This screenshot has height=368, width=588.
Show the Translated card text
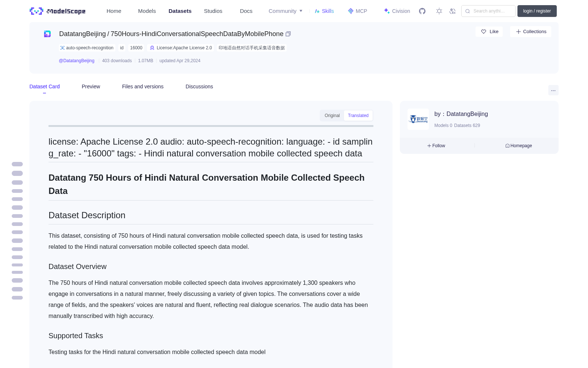coord(358,116)
